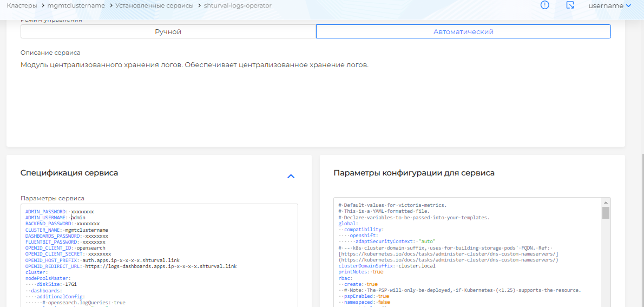Click DASHBOARDS_PASSWORD line
The height and width of the screenshot is (307, 644).
click(67, 236)
